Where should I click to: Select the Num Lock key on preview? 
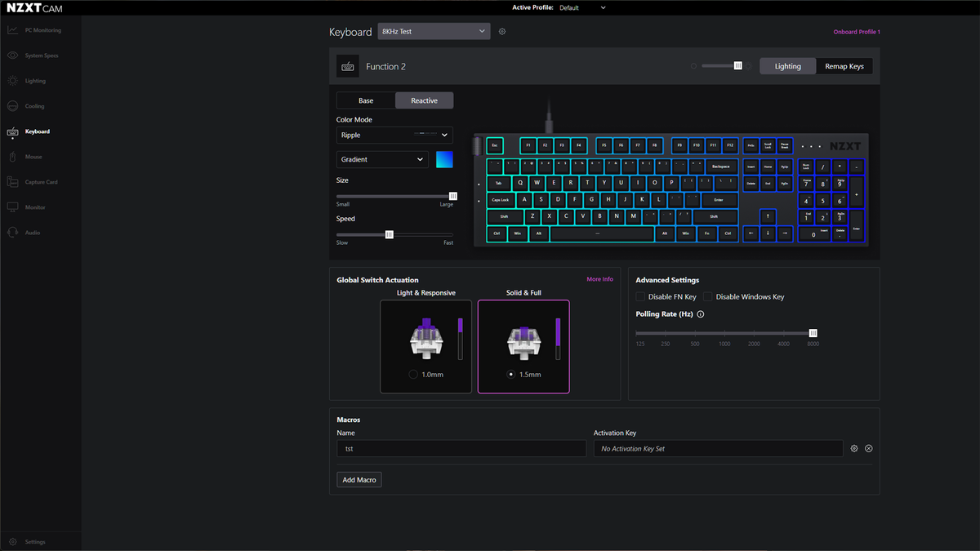(806, 166)
